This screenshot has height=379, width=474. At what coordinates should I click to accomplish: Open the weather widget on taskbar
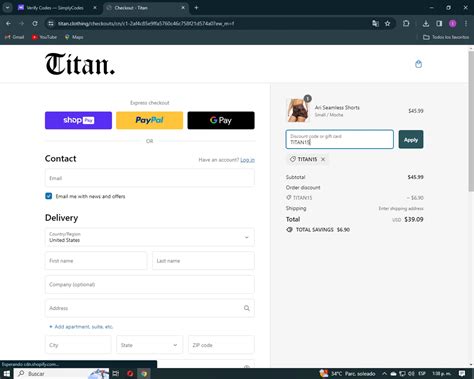(x=347, y=374)
